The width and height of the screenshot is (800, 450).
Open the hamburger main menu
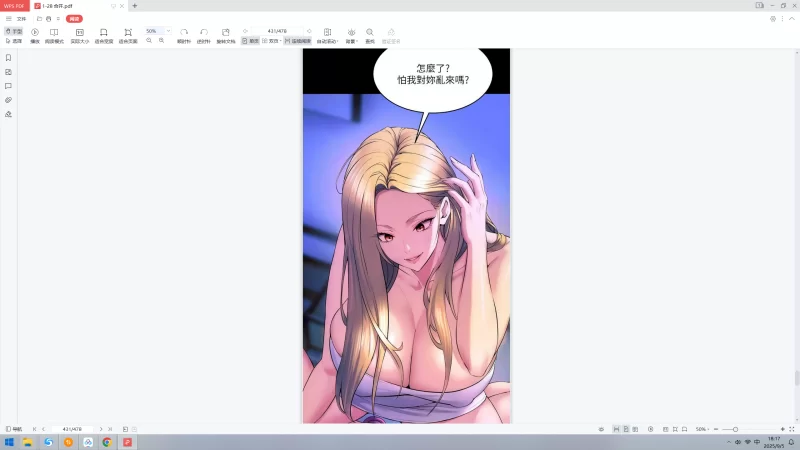9,19
